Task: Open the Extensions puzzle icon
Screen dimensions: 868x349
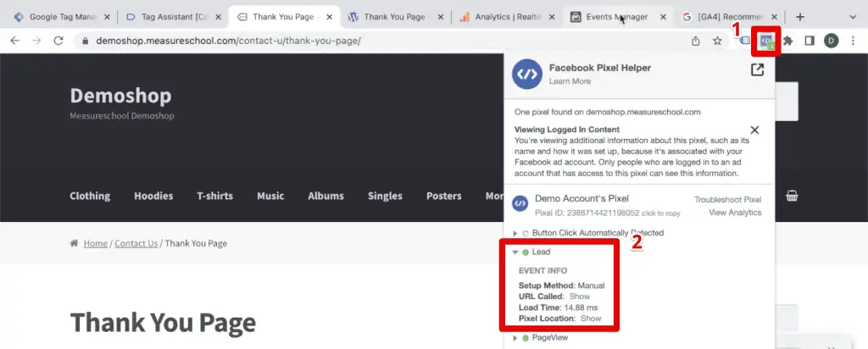Action: click(x=787, y=41)
